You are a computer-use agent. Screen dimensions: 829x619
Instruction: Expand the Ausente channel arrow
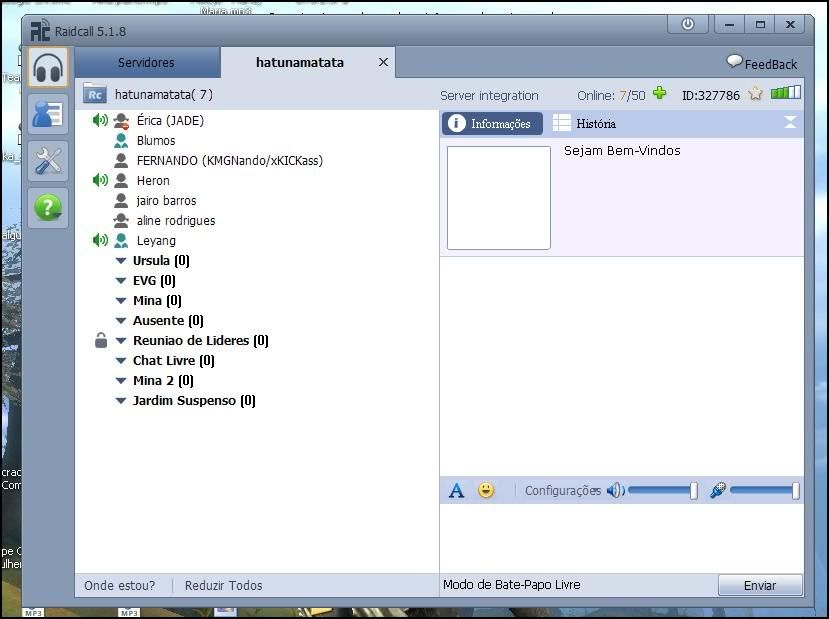tap(121, 321)
